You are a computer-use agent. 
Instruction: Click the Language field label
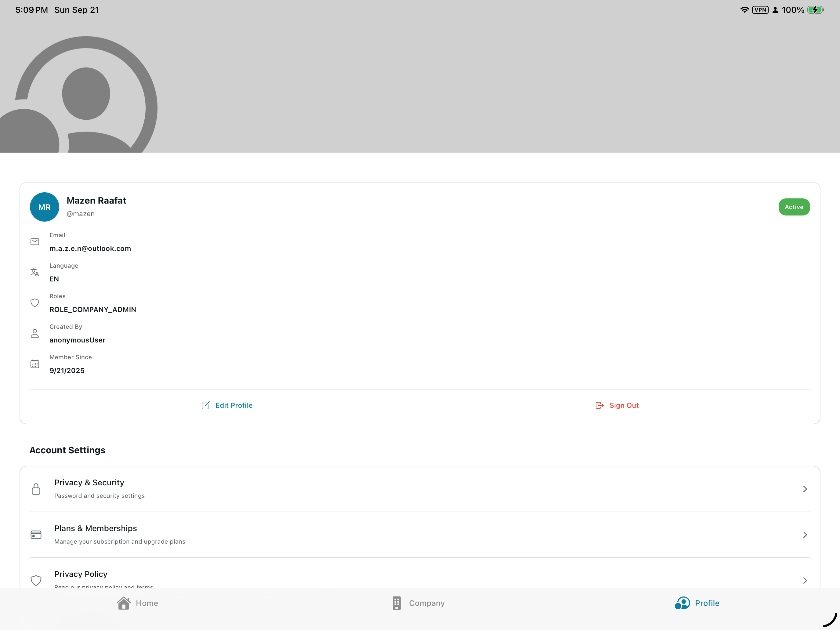pos(64,266)
